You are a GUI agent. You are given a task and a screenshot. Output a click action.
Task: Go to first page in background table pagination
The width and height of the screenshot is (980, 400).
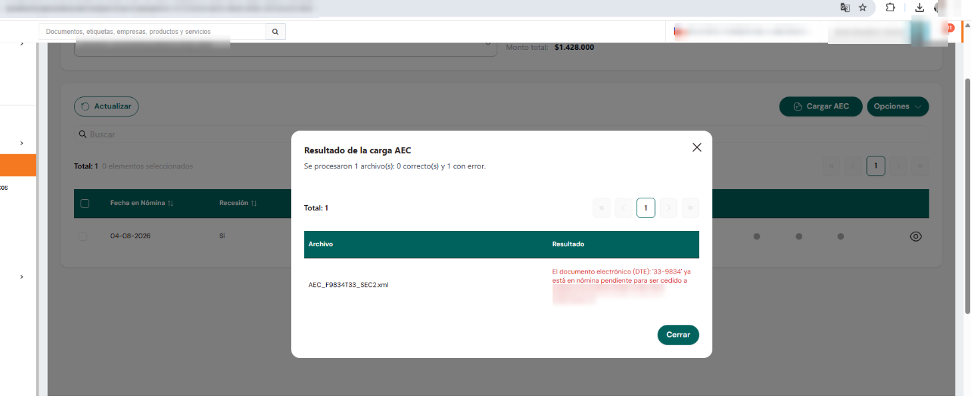[831, 166]
